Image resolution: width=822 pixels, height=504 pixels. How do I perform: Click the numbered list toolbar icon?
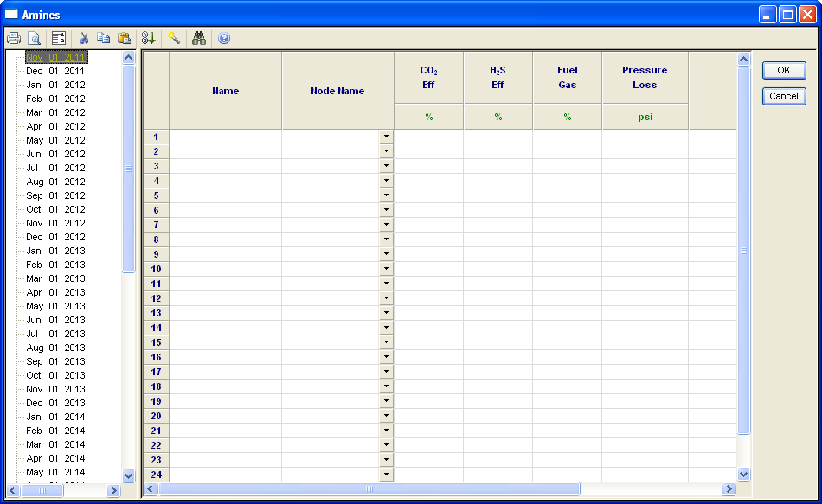coord(59,38)
